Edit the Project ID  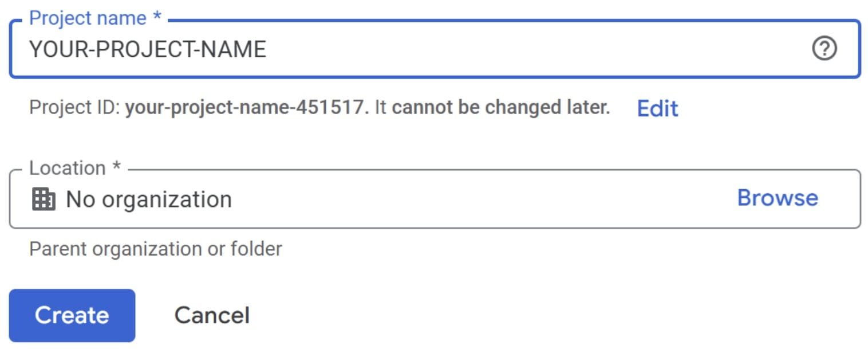click(657, 108)
